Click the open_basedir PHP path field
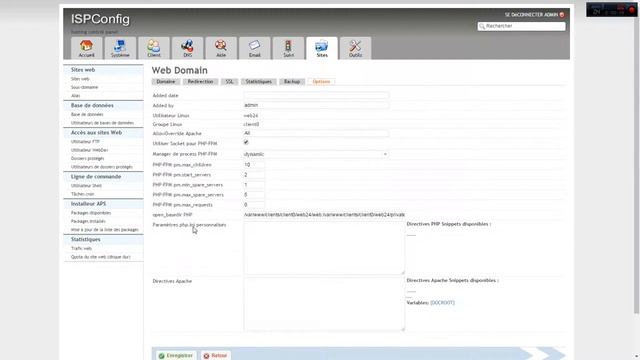The image size is (640, 360). [x=324, y=215]
